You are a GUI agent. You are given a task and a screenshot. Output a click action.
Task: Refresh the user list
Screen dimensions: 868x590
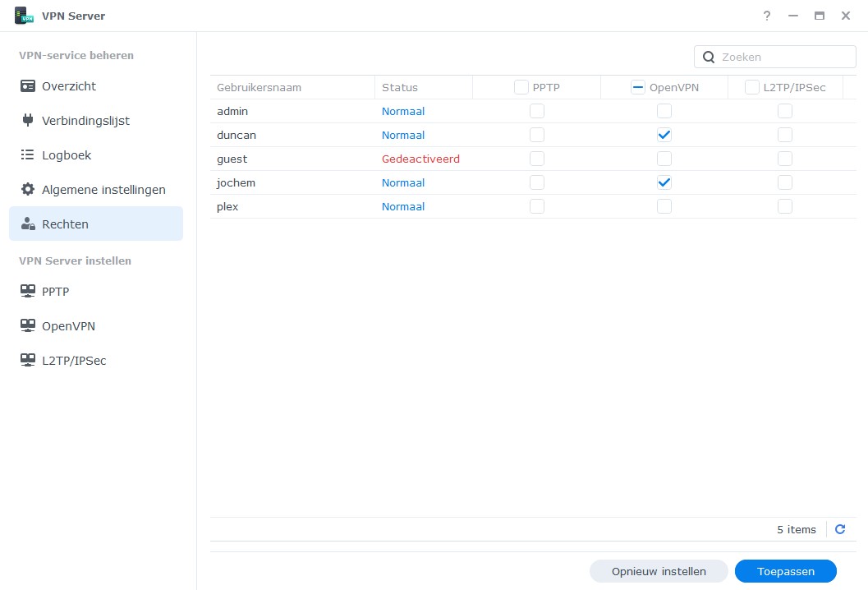(x=840, y=529)
